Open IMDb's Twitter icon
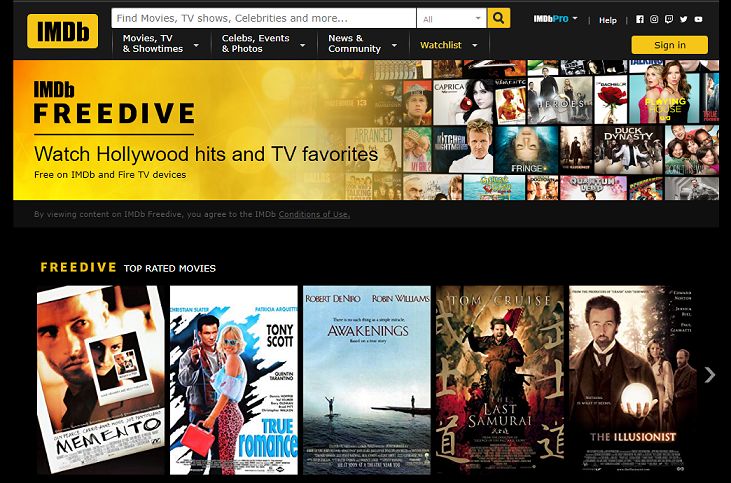Screen dimensions: 731x483 [x=683, y=19]
